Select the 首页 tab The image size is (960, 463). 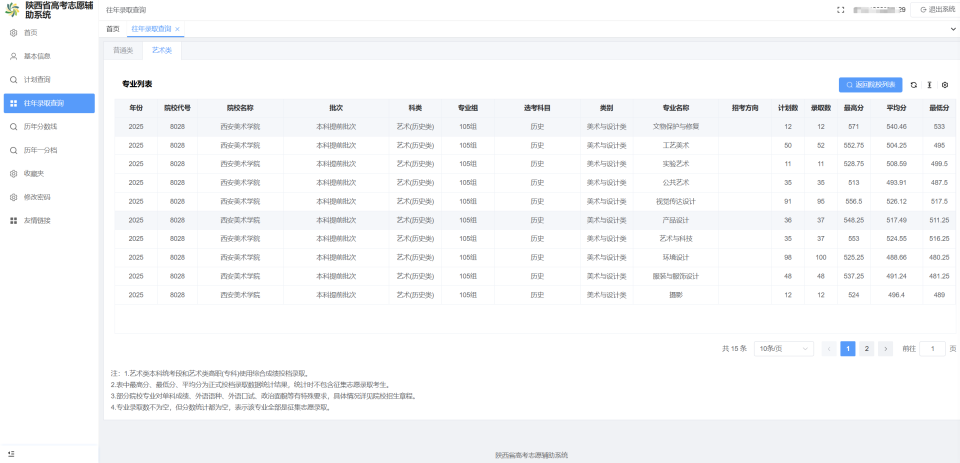click(113, 29)
